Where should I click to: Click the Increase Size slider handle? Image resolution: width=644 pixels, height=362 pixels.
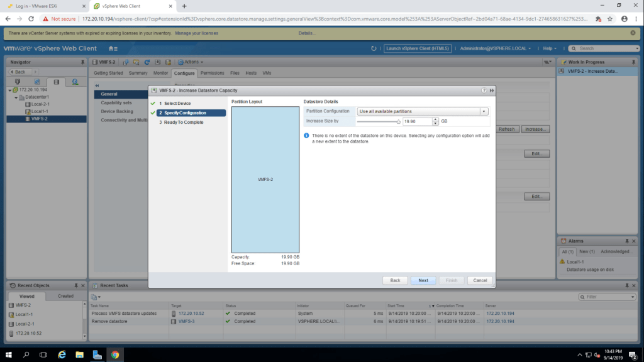tap(398, 121)
